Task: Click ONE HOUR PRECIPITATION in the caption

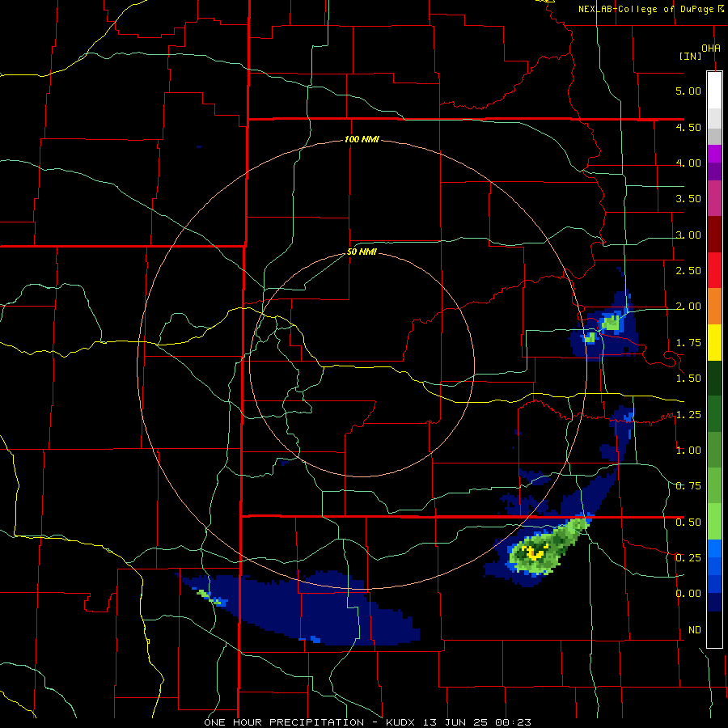Action: pyautogui.click(x=284, y=722)
